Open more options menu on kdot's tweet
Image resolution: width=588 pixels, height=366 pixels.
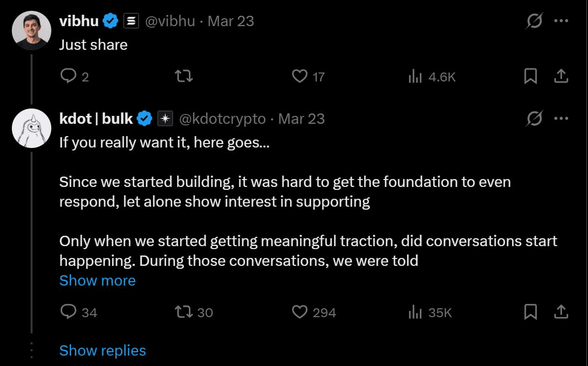(561, 119)
